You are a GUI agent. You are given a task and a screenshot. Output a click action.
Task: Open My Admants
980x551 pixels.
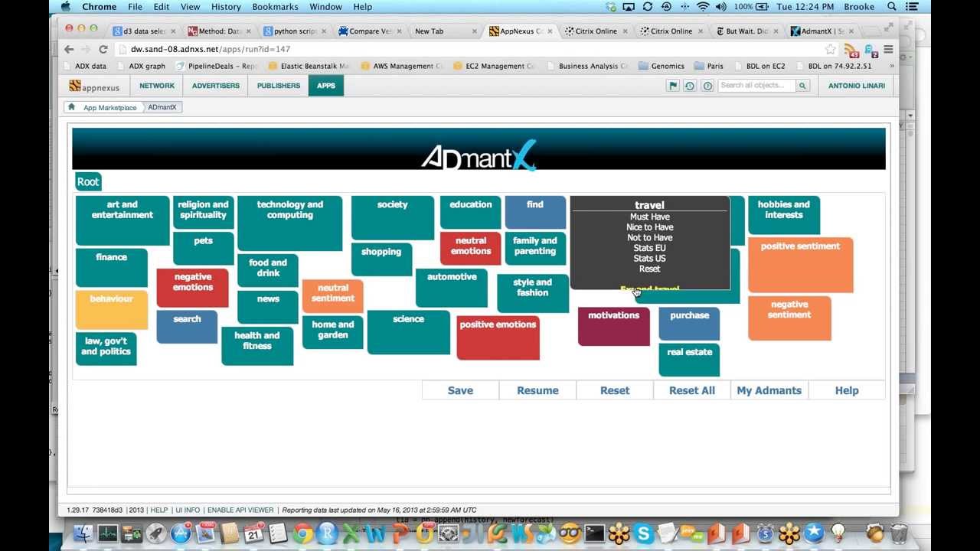pos(769,390)
